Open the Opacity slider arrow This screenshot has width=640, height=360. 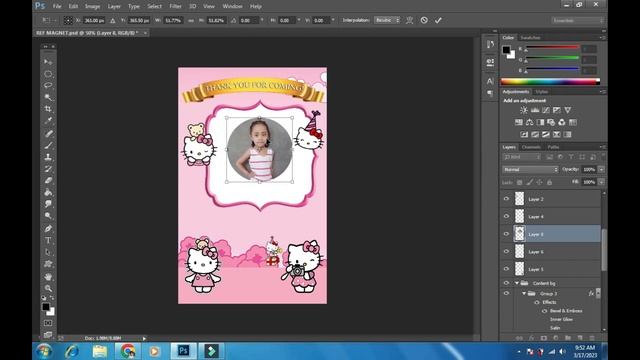pyautogui.click(x=601, y=169)
